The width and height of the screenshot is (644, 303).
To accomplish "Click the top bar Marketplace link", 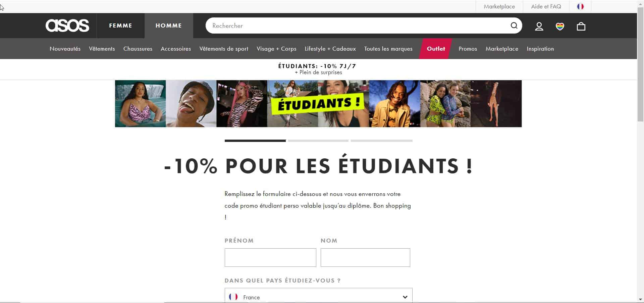I will coord(499,6).
